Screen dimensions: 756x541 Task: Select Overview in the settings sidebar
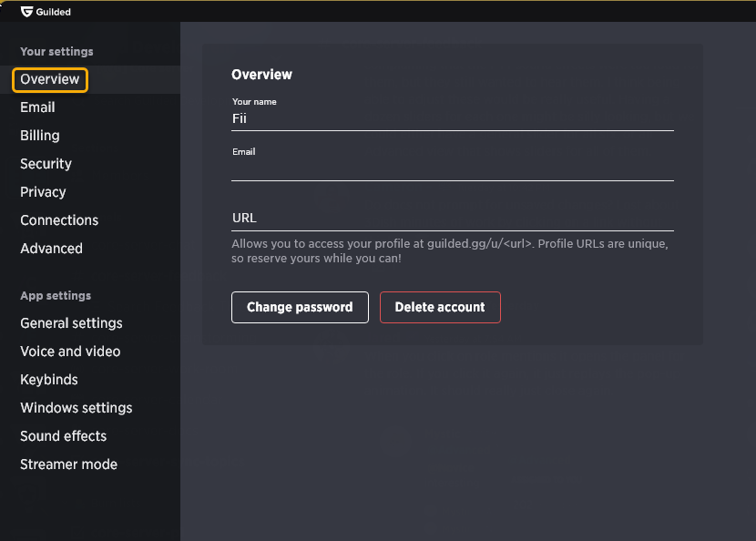pyautogui.click(x=50, y=79)
